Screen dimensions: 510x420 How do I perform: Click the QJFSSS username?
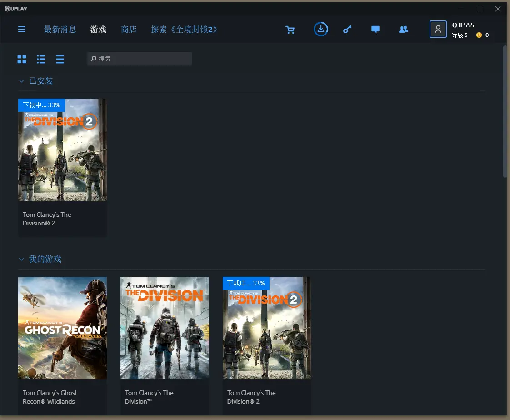[463, 25]
